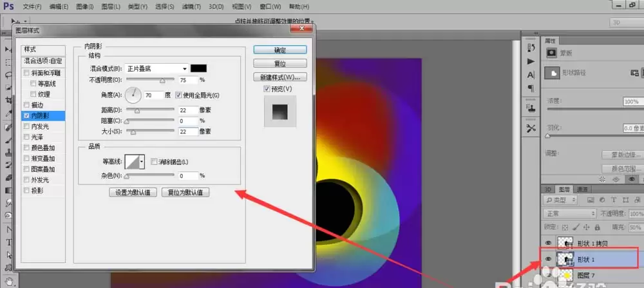Click the load selection from mask icon
This screenshot has height=288, width=644.
(603, 179)
